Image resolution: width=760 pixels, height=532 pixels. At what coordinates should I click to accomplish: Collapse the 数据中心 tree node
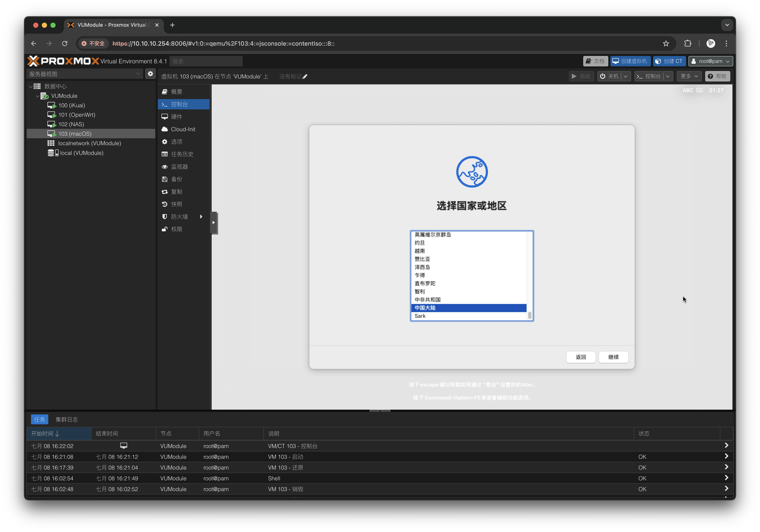point(31,87)
